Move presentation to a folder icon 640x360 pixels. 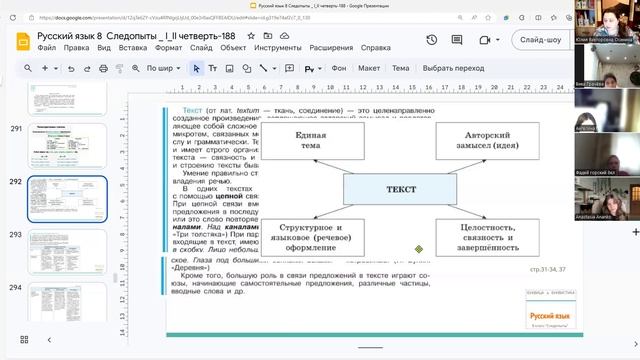(x=268, y=36)
